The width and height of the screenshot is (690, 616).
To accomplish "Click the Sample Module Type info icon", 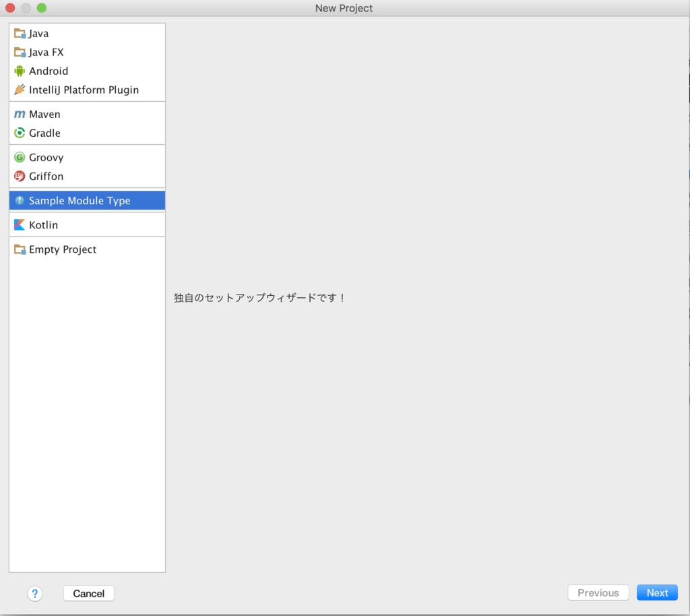I will coord(20,201).
